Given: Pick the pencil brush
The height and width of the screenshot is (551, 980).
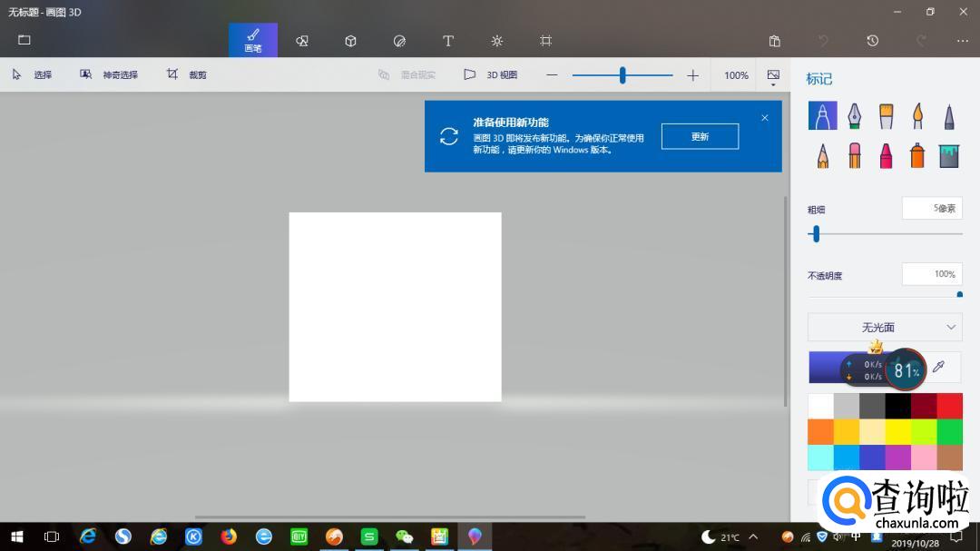Looking at the screenshot, I should (822, 155).
